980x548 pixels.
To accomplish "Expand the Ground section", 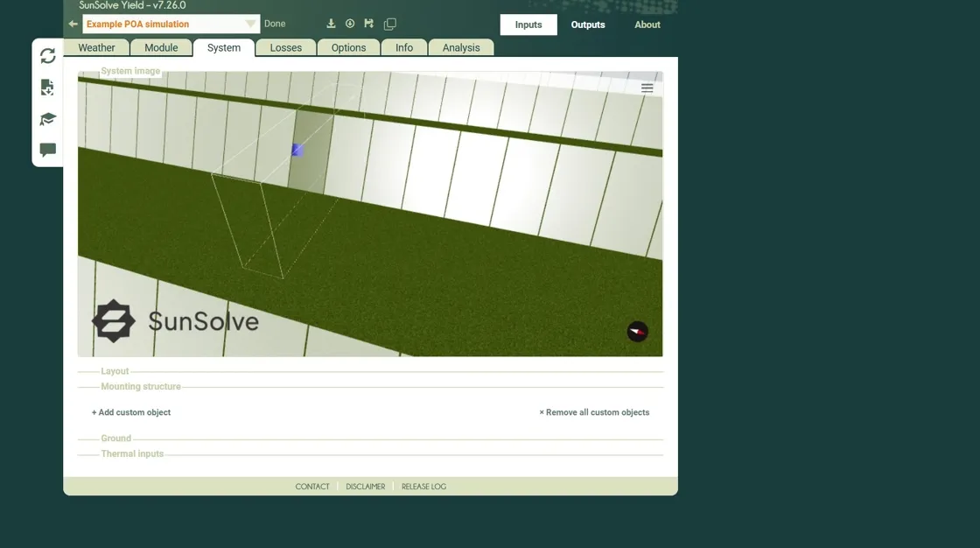I will point(115,439).
